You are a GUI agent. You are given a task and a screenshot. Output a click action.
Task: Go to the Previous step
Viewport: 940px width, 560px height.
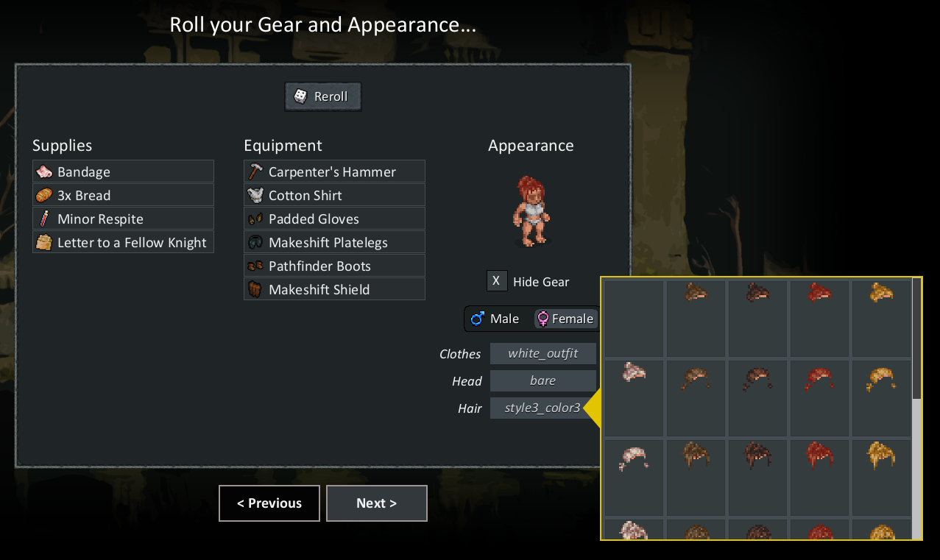click(269, 503)
